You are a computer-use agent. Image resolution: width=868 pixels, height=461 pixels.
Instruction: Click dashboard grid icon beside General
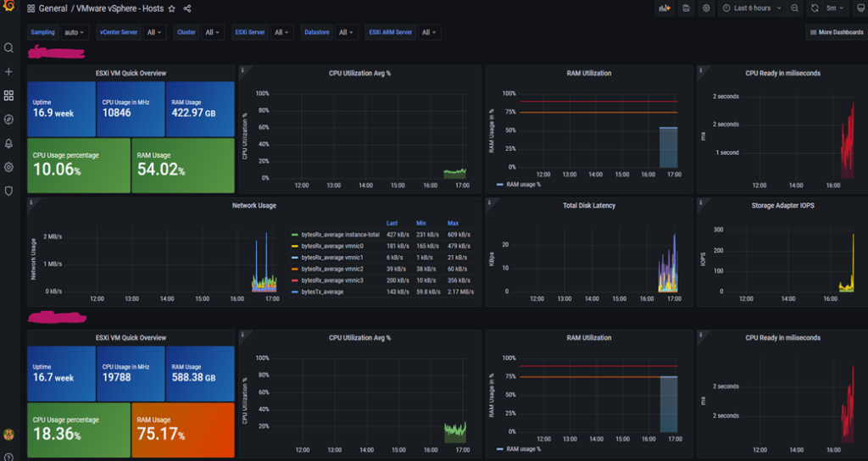click(x=31, y=8)
